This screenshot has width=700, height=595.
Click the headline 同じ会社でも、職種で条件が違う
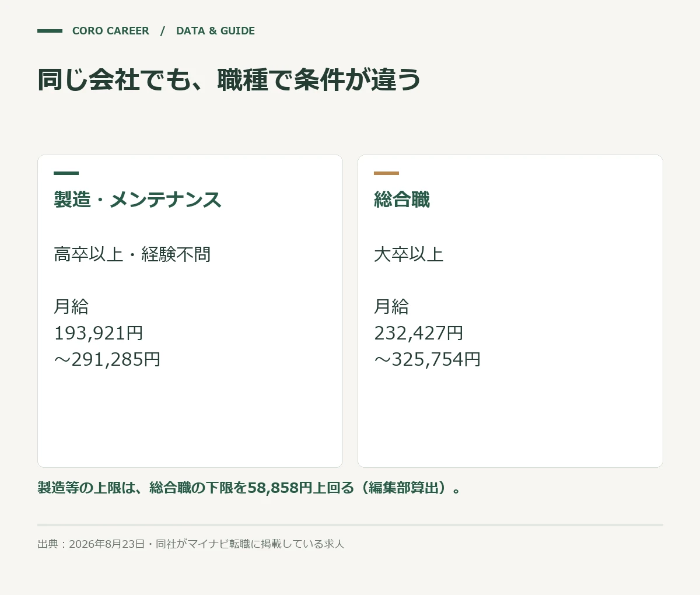tap(229, 79)
